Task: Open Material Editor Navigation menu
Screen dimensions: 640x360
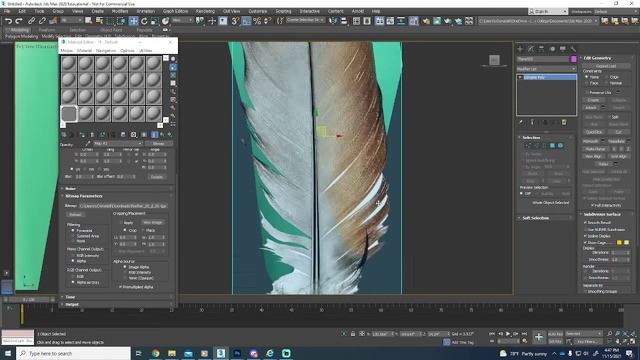Action: [x=106, y=51]
